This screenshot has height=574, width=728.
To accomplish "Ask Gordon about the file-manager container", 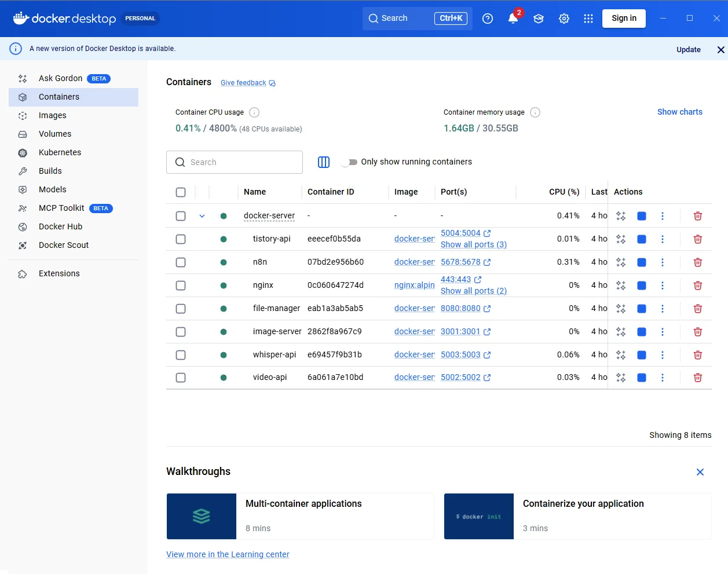I will (621, 309).
